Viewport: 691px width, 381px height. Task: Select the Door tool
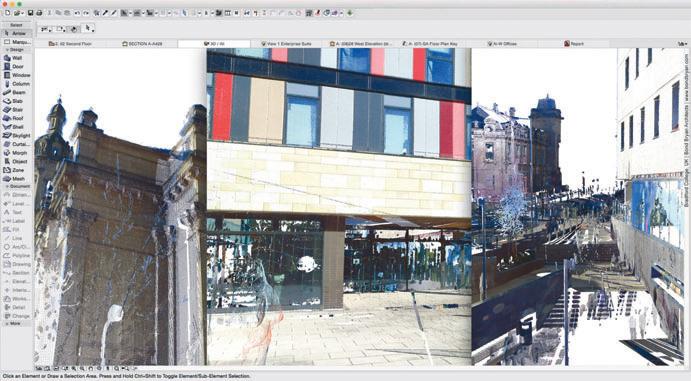[17, 67]
